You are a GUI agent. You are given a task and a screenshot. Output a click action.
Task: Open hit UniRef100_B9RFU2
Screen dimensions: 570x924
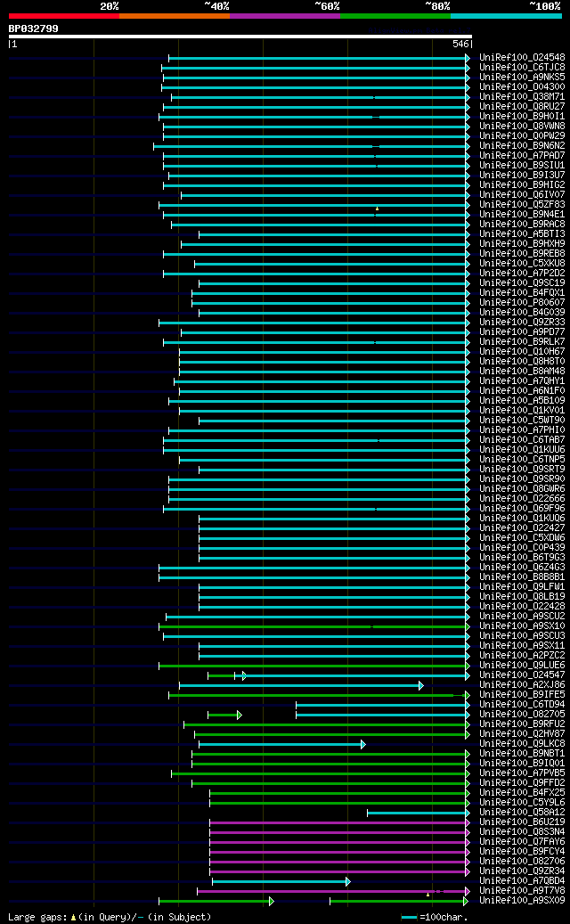522,724
